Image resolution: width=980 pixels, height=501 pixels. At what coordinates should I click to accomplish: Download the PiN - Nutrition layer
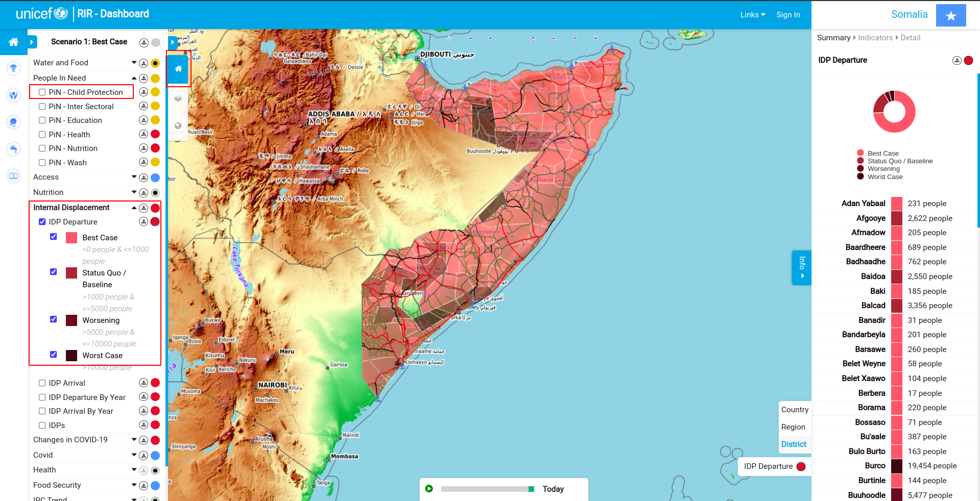[144, 148]
